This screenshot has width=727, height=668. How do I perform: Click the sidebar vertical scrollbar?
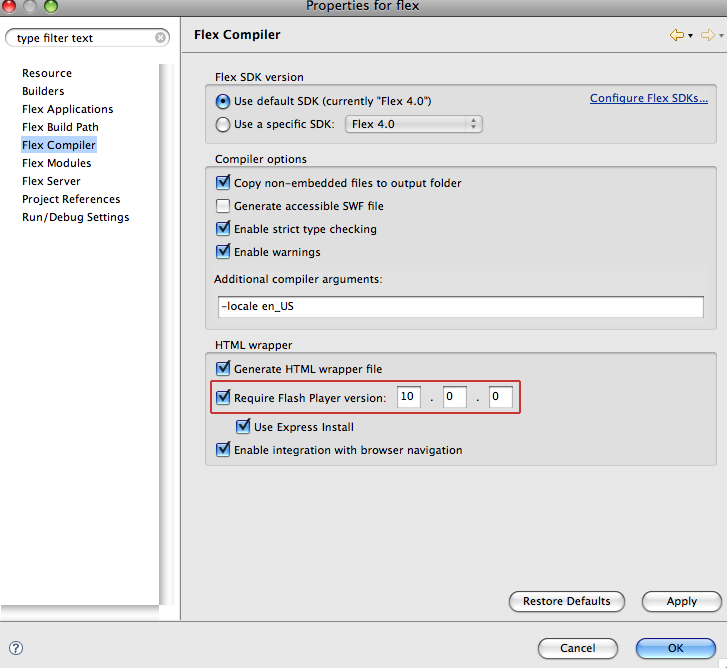tap(166, 334)
